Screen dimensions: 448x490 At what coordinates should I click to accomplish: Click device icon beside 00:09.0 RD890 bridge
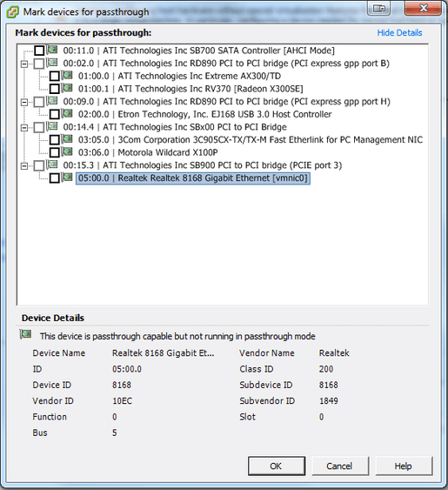pyautogui.click(x=52, y=101)
